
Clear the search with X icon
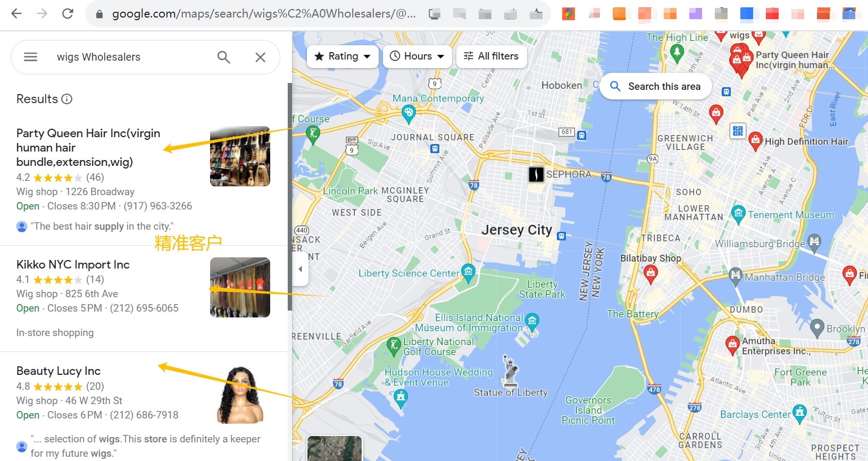point(260,57)
